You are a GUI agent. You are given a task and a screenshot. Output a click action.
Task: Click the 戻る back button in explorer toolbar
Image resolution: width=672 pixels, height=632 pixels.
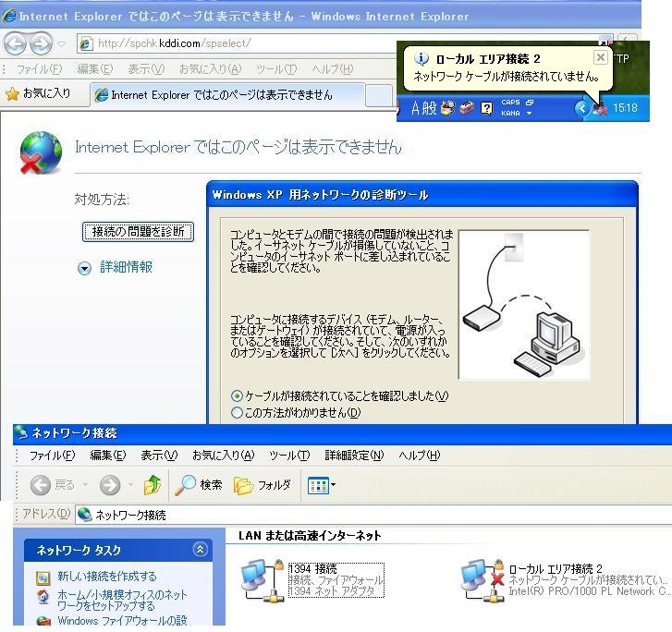[53, 485]
